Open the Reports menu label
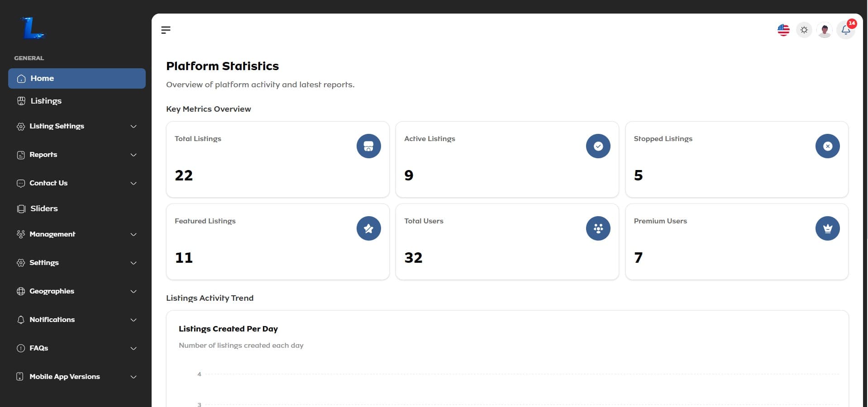 [x=43, y=155]
